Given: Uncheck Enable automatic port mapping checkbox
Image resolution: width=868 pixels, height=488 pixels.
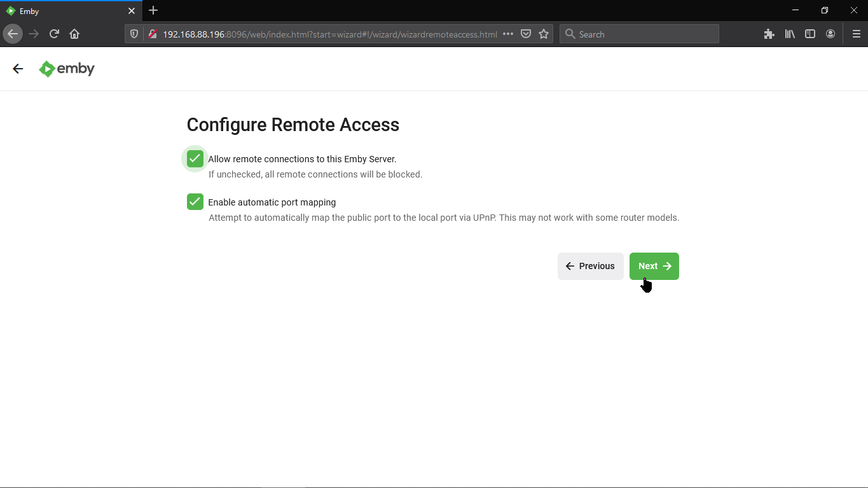Looking at the screenshot, I should point(195,202).
